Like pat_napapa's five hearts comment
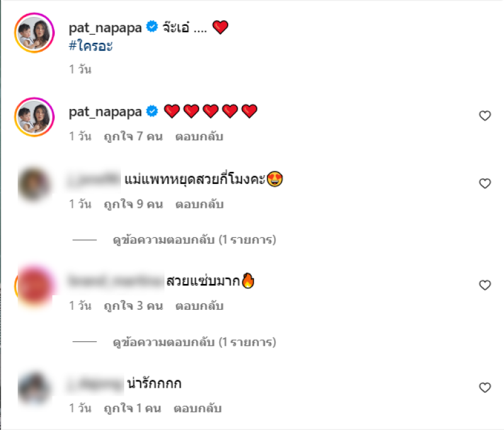 pos(484,116)
